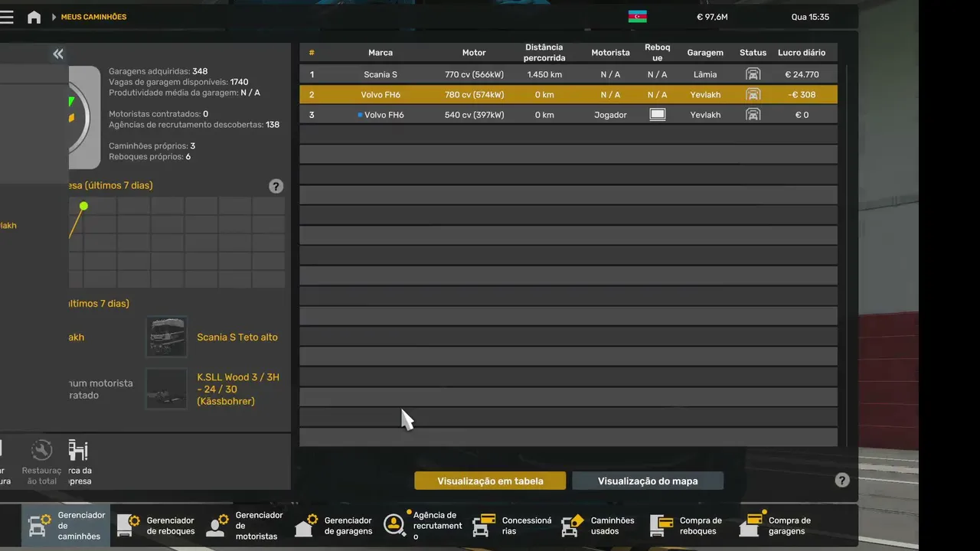The image size is (980, 551).
Task: Click the € 24.770 daily profit cell
Action: coord(802,74)
